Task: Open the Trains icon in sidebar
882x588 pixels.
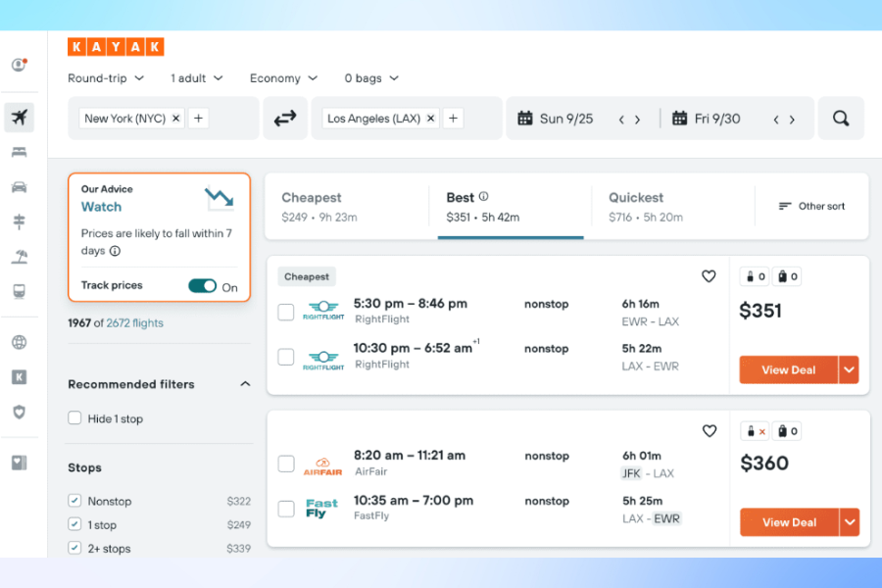Action: pos(20,291)
